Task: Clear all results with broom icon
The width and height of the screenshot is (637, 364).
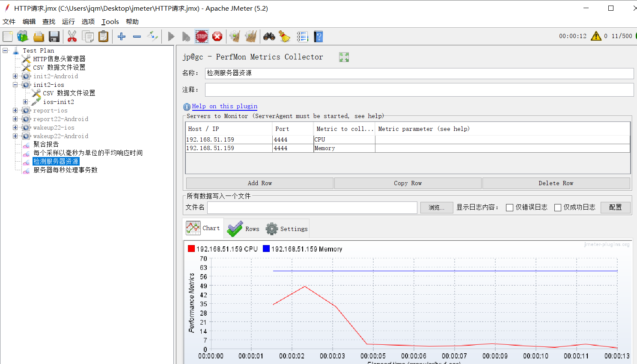Action: point(283,36)
